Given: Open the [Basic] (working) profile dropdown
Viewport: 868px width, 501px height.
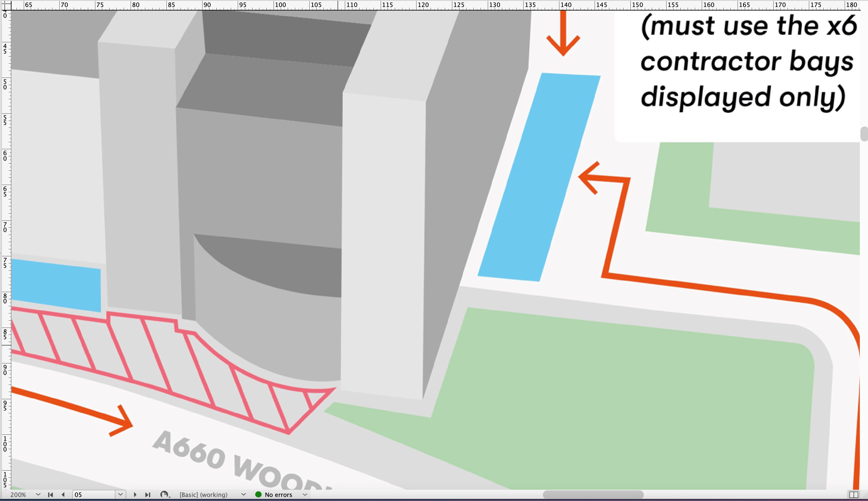Looking at the screenshot, I should [243, 495].
